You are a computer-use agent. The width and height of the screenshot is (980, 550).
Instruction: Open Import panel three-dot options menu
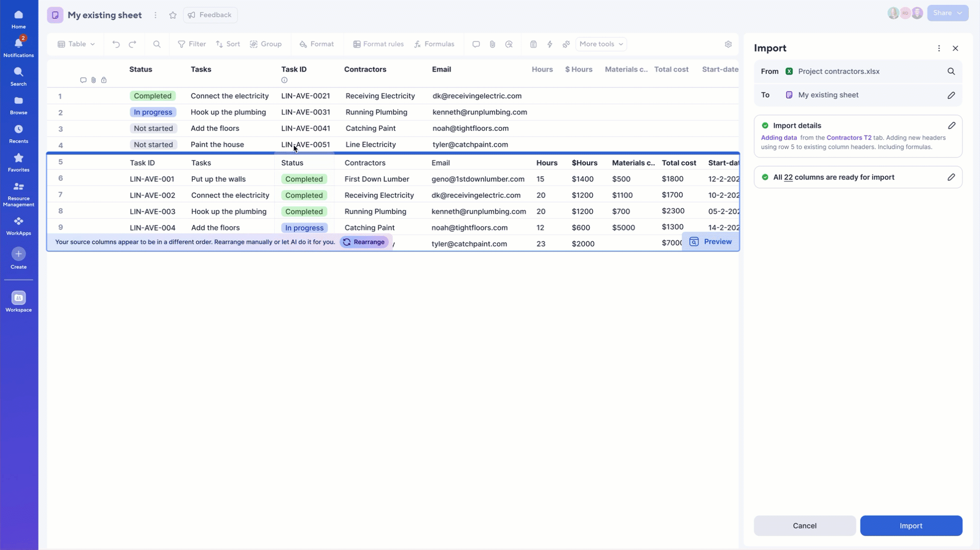coord(939,49)
